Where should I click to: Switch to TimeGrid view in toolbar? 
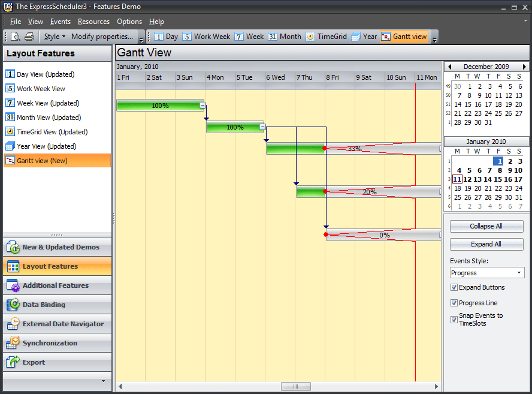point(327,37)
